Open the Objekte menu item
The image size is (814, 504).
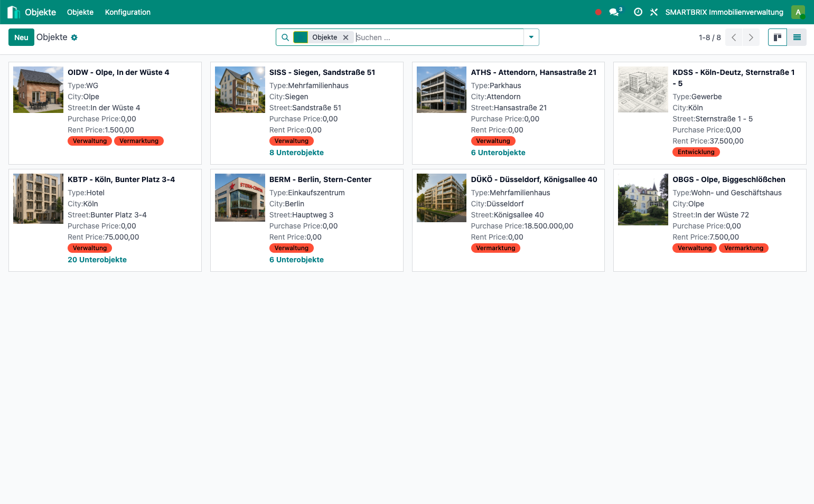(80, 12)
